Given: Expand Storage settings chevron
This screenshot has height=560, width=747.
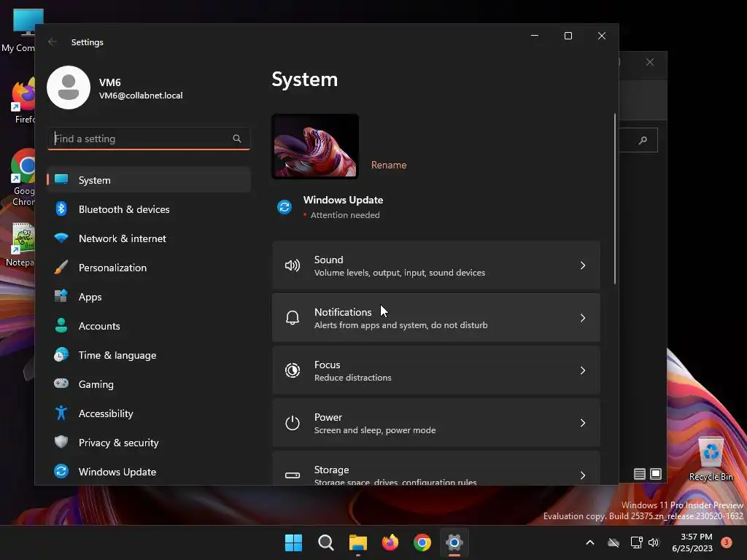Looking at the screenshot, I should (583, 475).
